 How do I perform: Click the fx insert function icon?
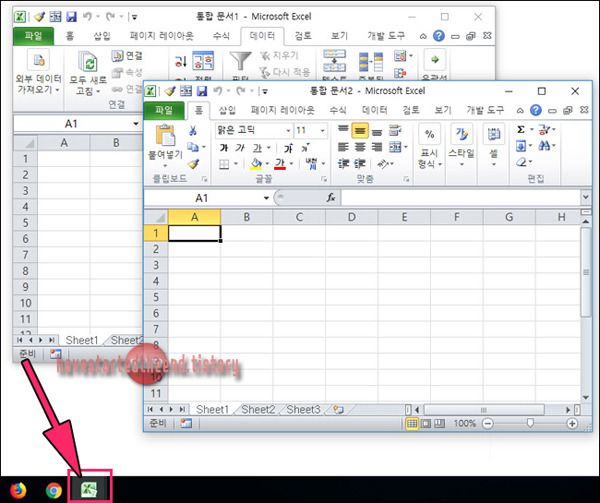[x=331, y=198]
